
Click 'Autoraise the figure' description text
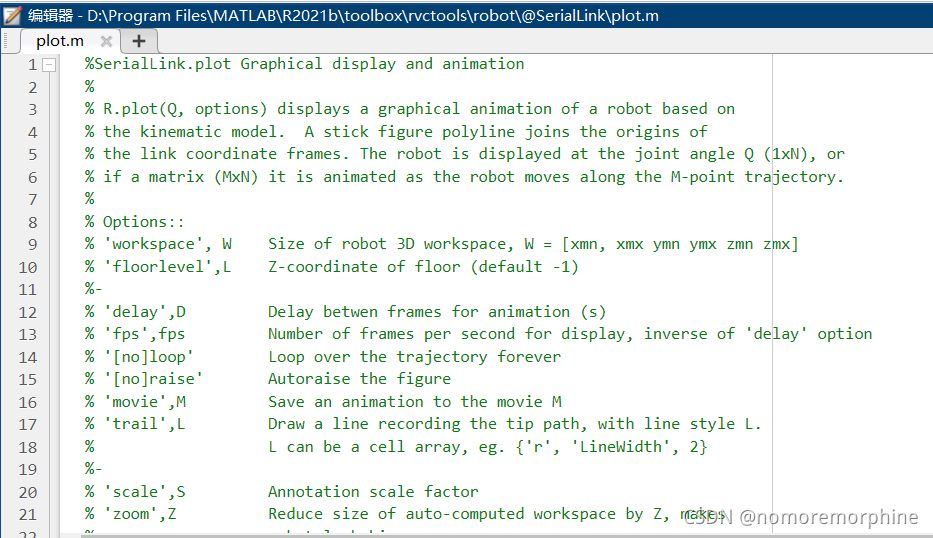point(359,379)
